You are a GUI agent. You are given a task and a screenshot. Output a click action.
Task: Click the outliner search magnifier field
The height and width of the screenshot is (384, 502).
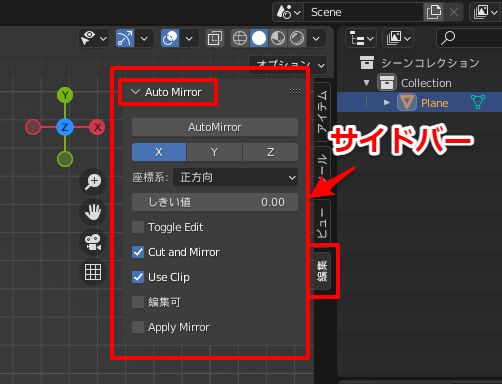coord(469,39)
